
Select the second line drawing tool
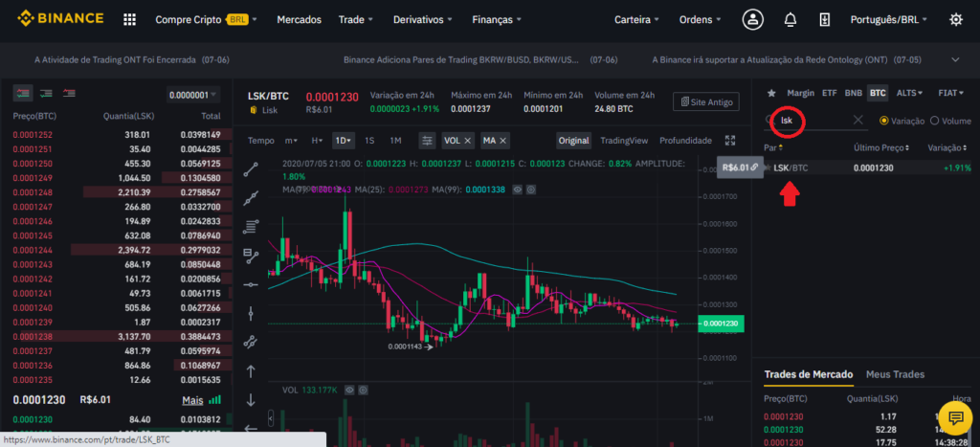(251, 197)
